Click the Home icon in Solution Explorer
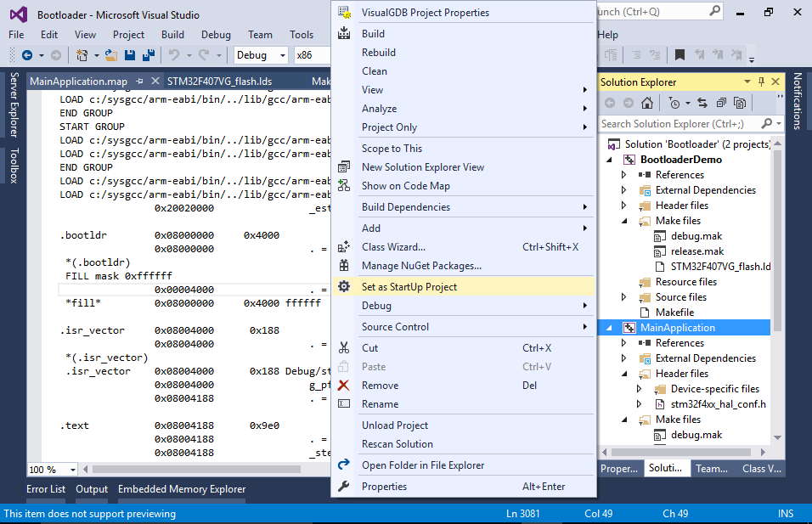Viewport: 812px width, 524px height. click(x=647, y=103)
